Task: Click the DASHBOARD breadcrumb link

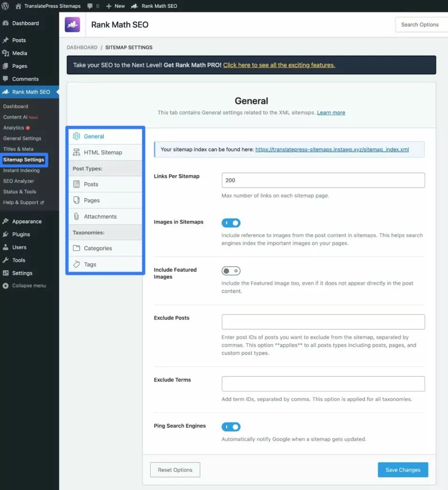Action: [82, 47]
